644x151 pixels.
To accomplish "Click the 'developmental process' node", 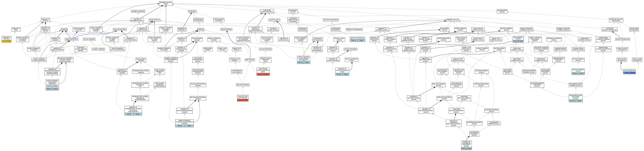I will click(x=502, y=11).
